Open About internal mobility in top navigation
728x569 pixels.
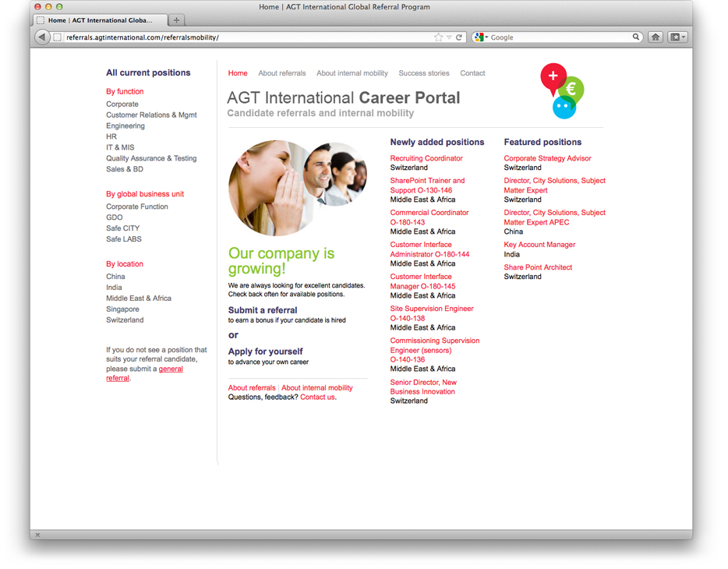coord(352,73)
